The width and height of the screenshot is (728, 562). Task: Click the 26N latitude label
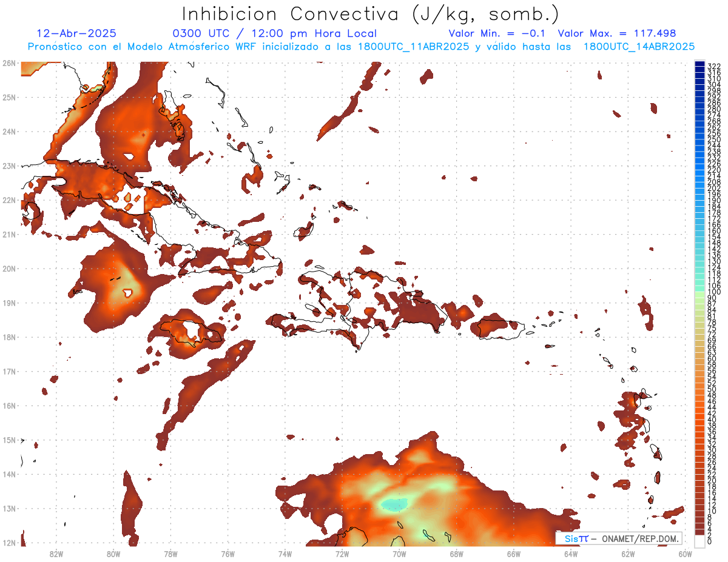pos(8,62)
